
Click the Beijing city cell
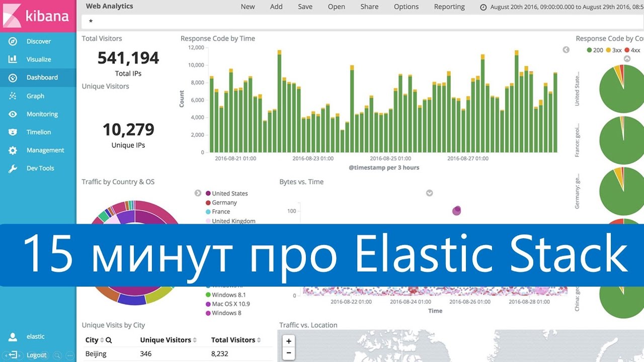[x=96, y=353]
